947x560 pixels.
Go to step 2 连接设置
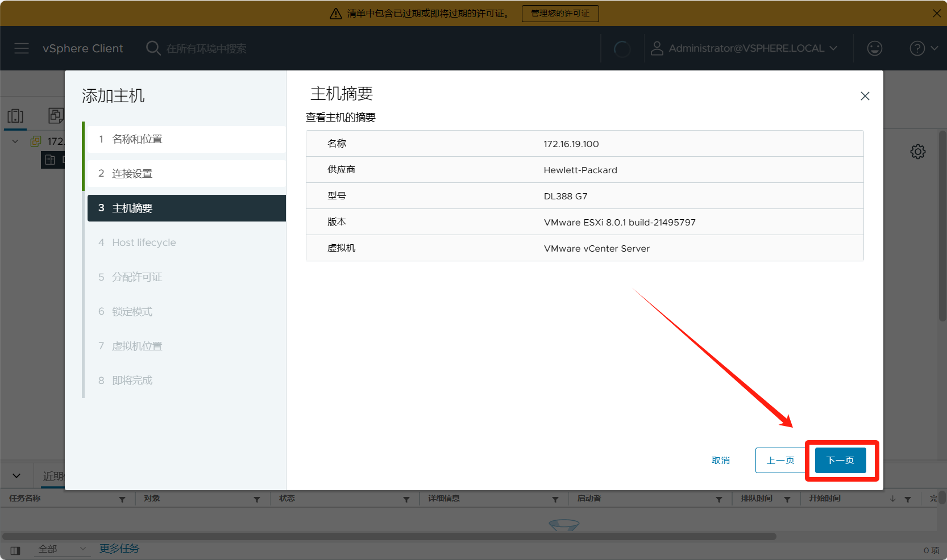click(x=132, y=174)
